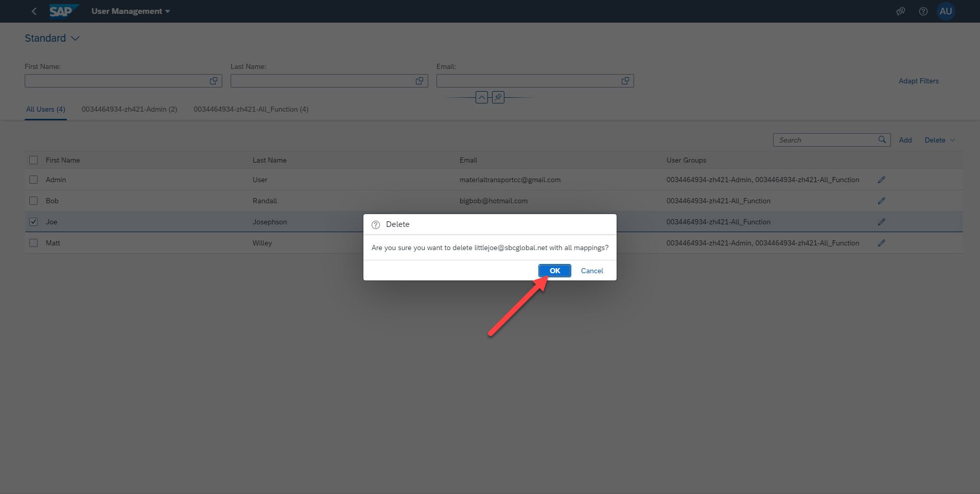Open the User Management title dropdown

point(131,11)
